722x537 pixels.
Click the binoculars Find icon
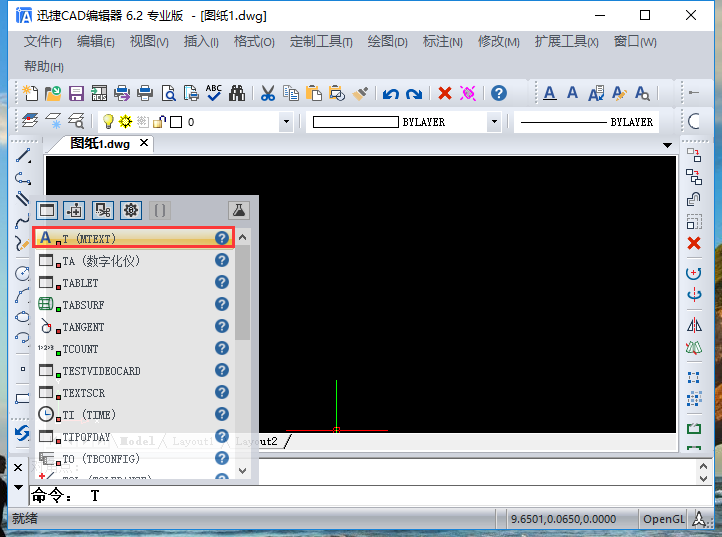[x=237, y=93]
